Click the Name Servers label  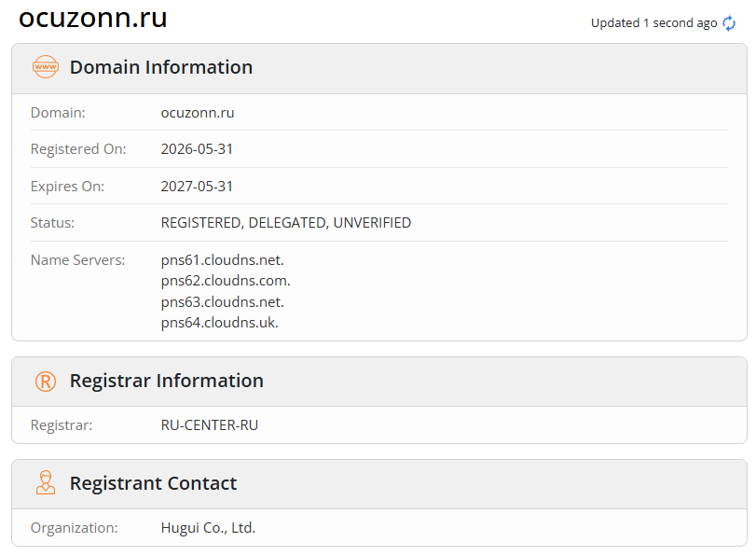pos(77,260)
